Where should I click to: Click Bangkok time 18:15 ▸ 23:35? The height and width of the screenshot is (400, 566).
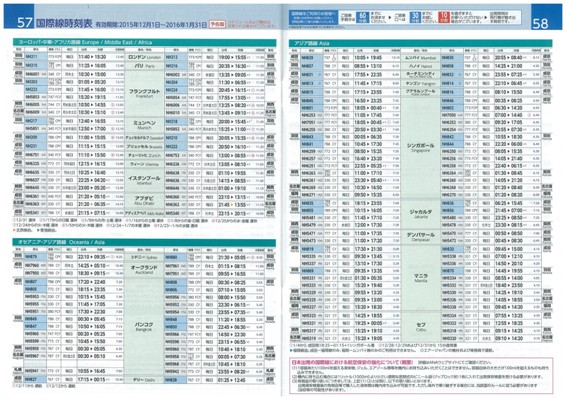tap(92, 290)
